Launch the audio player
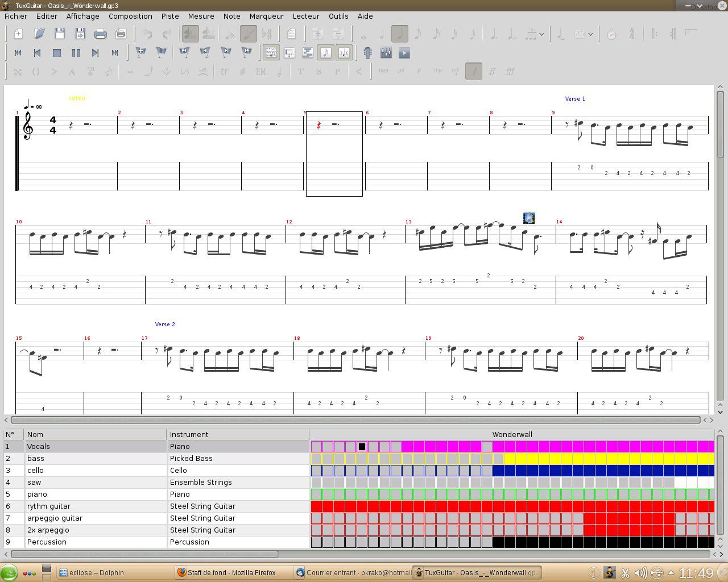The image size is (728, 582). pyautogui.click(x=404, y=52)
